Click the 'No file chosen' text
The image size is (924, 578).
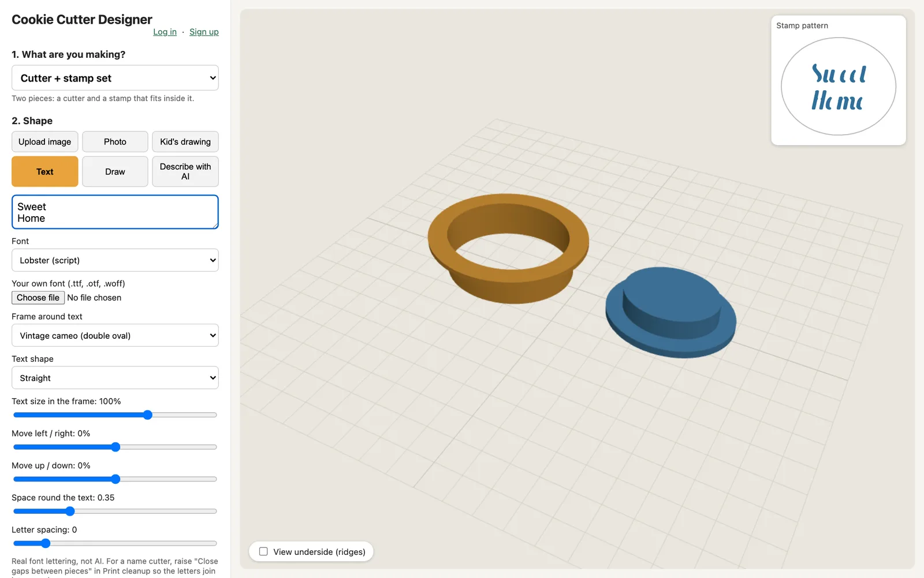click(94, 298)
